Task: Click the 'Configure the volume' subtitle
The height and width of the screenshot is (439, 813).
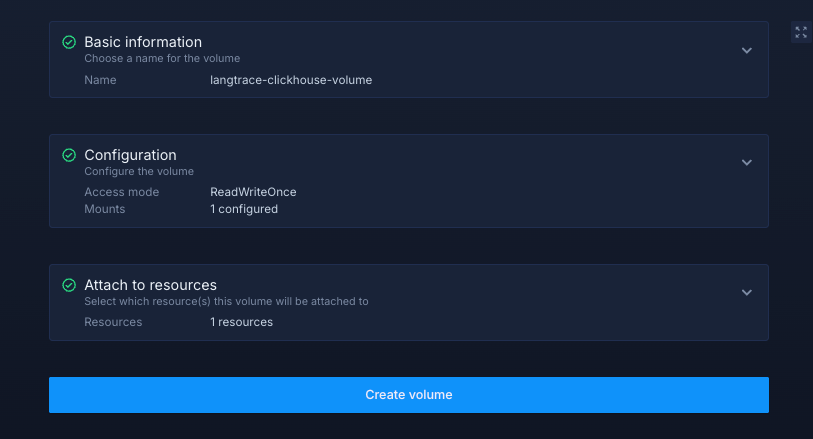Action: point(139,171)
